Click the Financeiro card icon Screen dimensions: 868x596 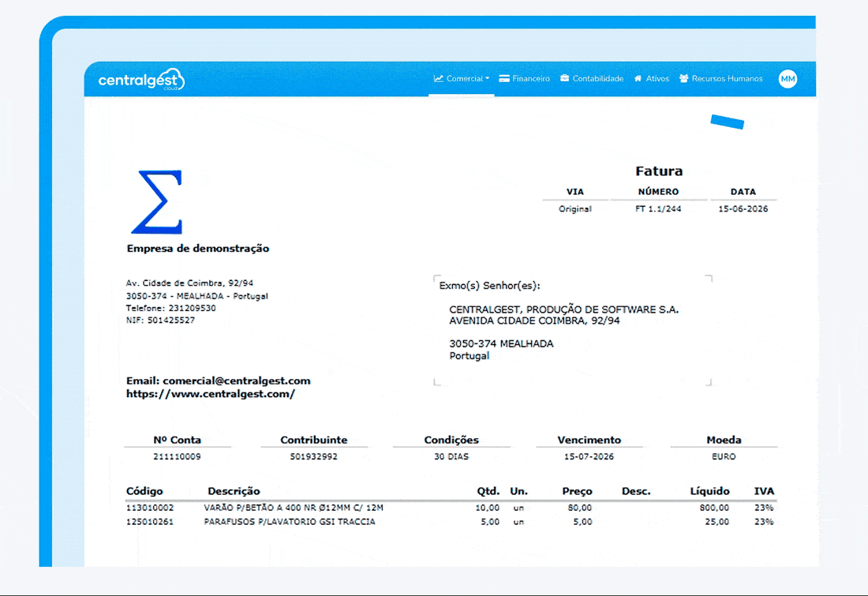(x=503, y=79)
